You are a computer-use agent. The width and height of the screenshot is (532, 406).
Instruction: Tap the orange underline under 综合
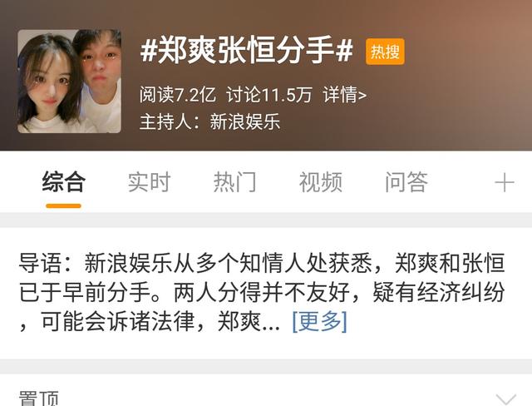(63, 205)
